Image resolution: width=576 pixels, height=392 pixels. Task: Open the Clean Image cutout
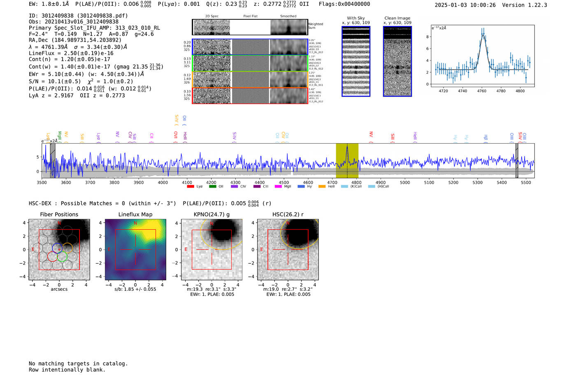(x=397, y=61)
